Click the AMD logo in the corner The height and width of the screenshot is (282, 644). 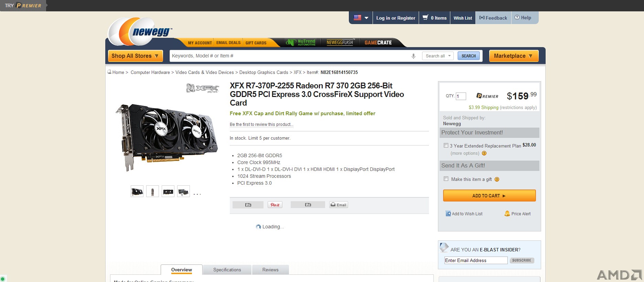point(620,275)
